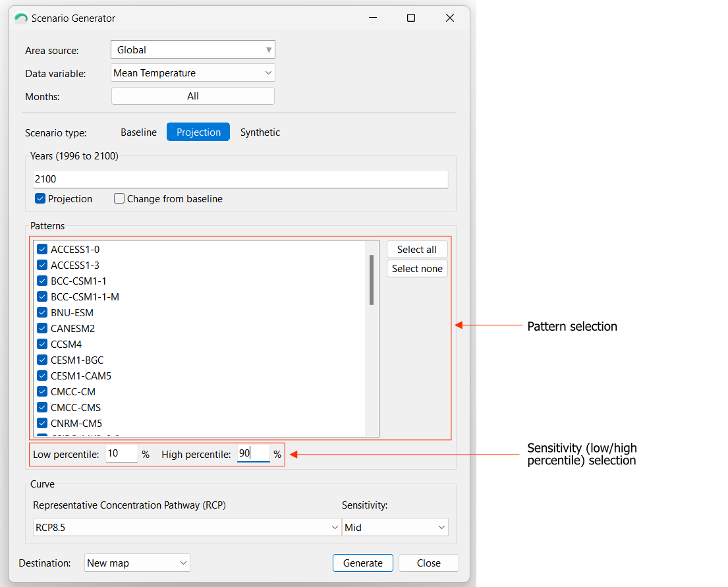Disable the Projection checkbox
The width and height of the screenshot is (728, 587).
point(40,198)
